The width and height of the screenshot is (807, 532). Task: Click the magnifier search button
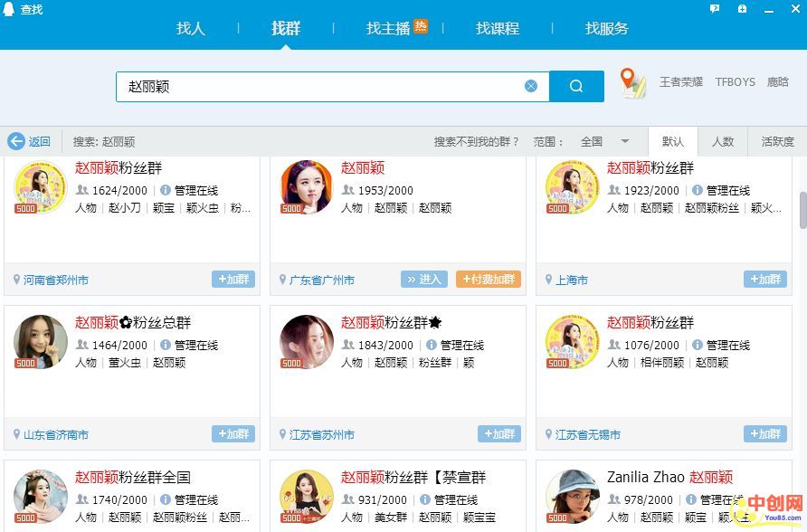coord(576,87)
